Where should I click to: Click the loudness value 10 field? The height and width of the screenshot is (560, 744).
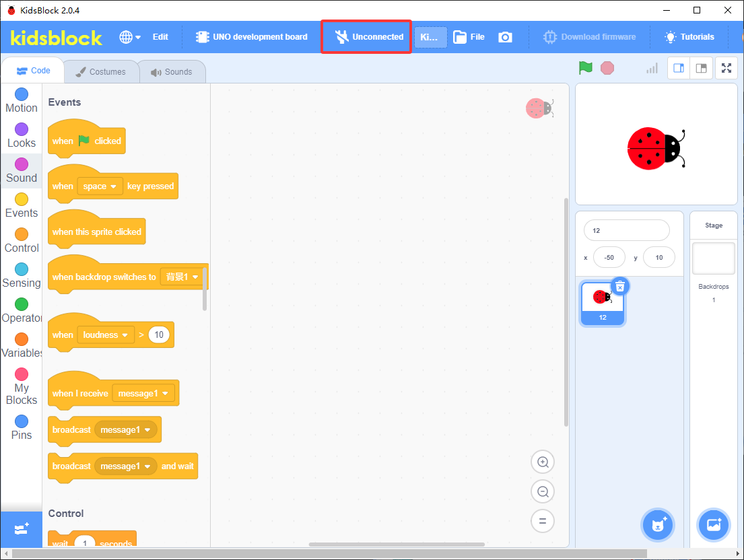[x=158, y=335]
